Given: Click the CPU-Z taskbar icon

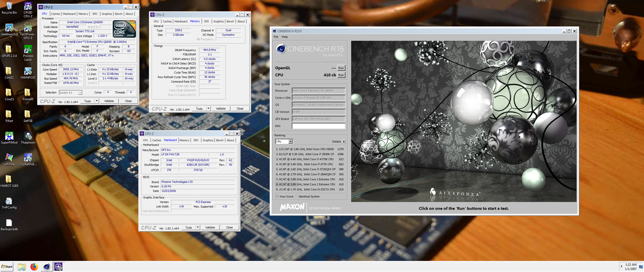Looking at the screenshot, I should click(59, 267).
